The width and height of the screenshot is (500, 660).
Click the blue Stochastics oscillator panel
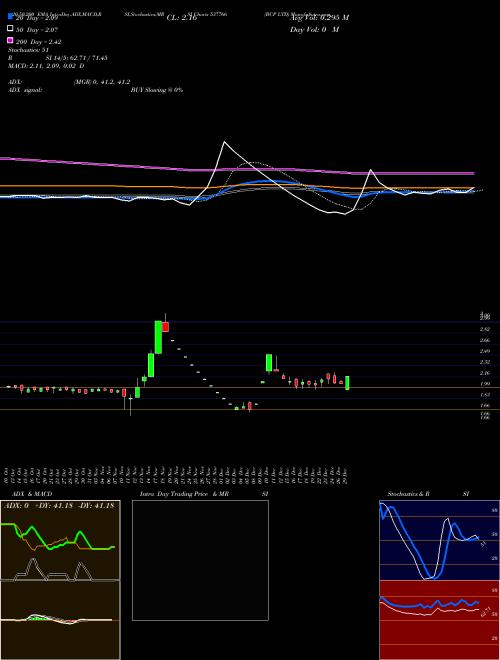[439, 540]
